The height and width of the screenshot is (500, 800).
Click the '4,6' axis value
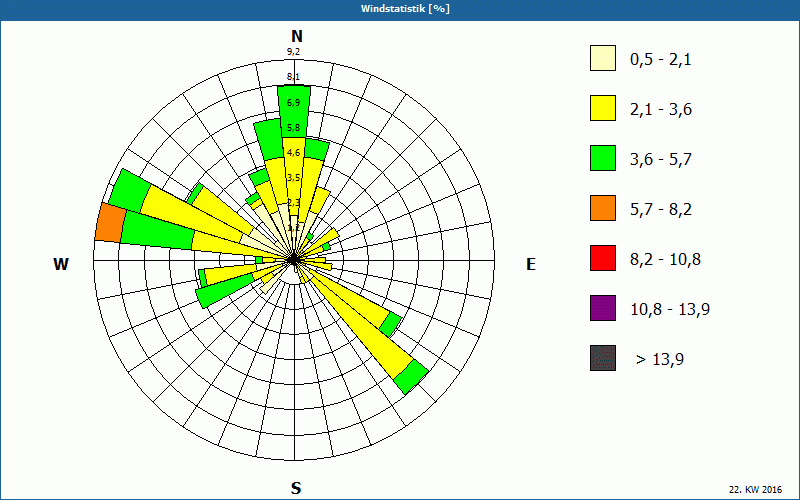point(293,153)
